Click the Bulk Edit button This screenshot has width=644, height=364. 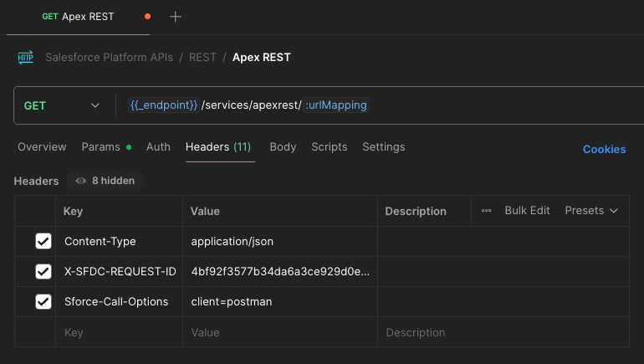[527, 211]
